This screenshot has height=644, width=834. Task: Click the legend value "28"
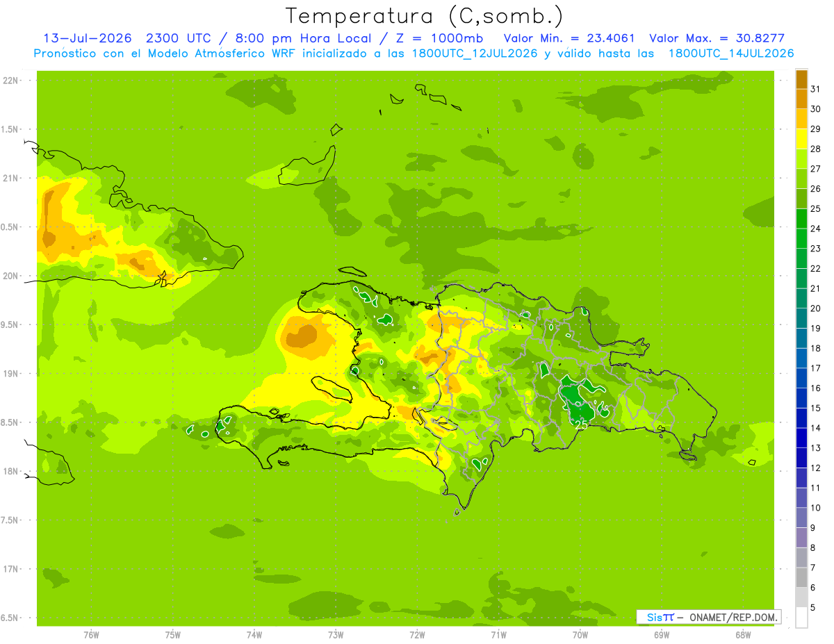coord(816,149)
